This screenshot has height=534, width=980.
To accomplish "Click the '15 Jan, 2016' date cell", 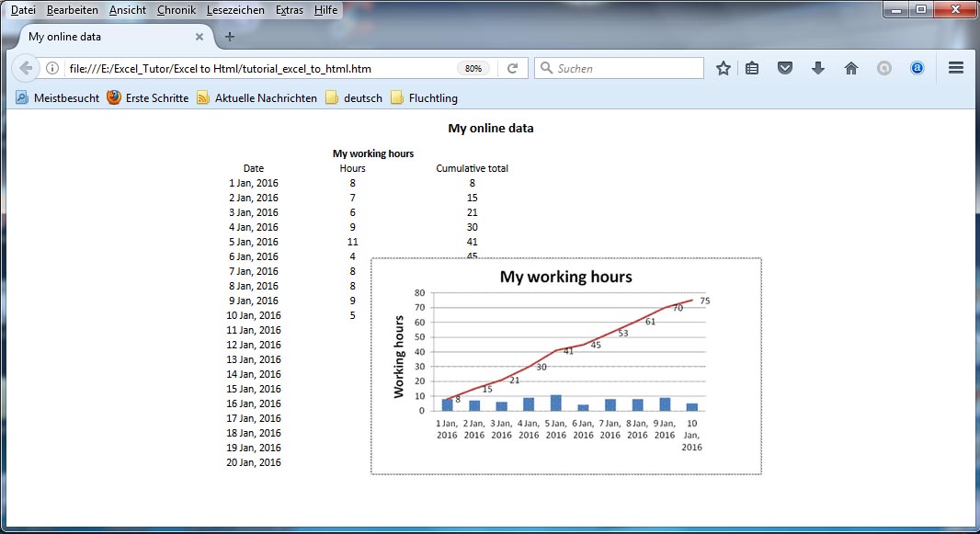I will 254,389.
